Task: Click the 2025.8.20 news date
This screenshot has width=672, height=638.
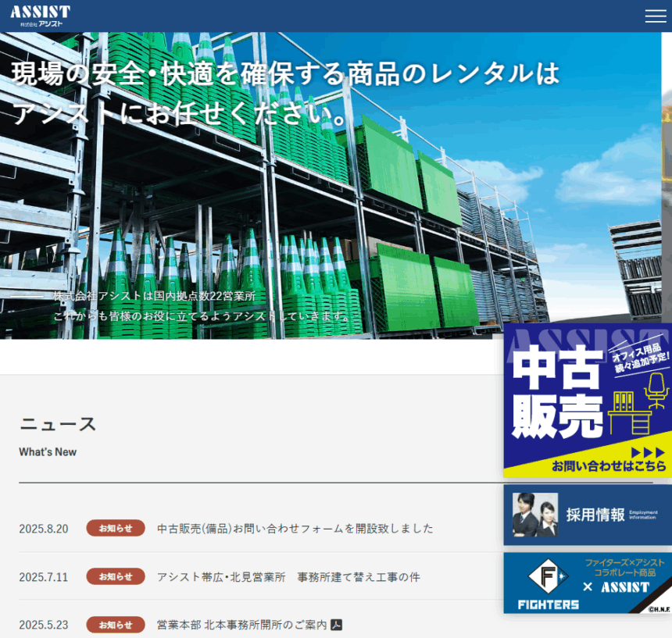Action: point(44,529)
